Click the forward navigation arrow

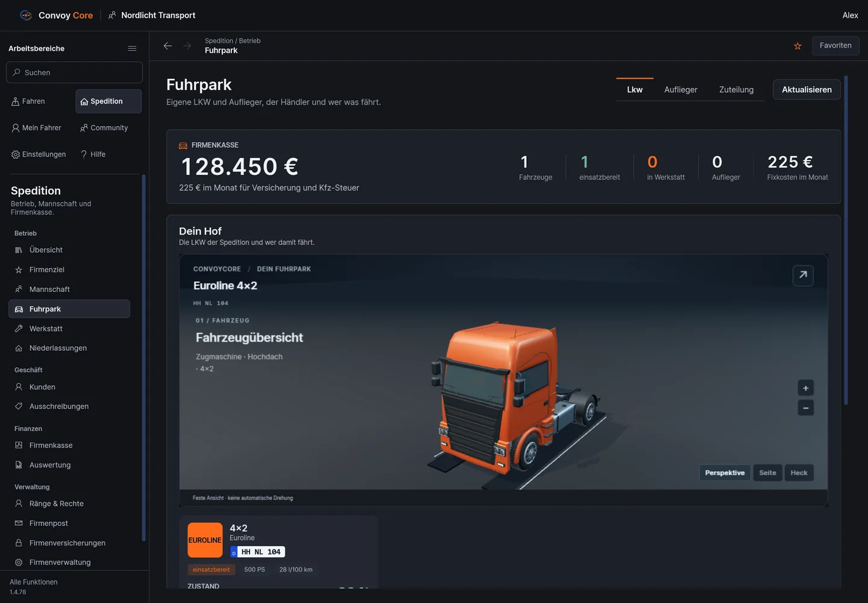tap(187, 46)
